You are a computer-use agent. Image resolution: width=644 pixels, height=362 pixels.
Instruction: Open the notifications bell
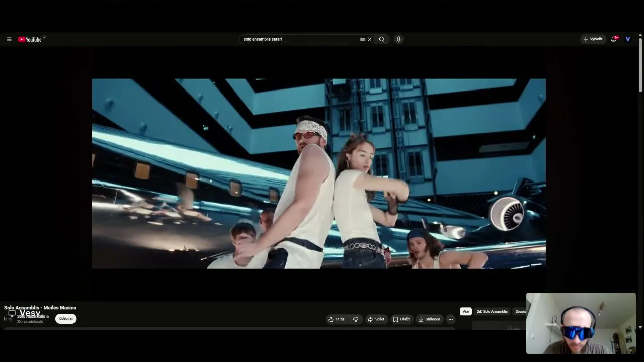614,39
